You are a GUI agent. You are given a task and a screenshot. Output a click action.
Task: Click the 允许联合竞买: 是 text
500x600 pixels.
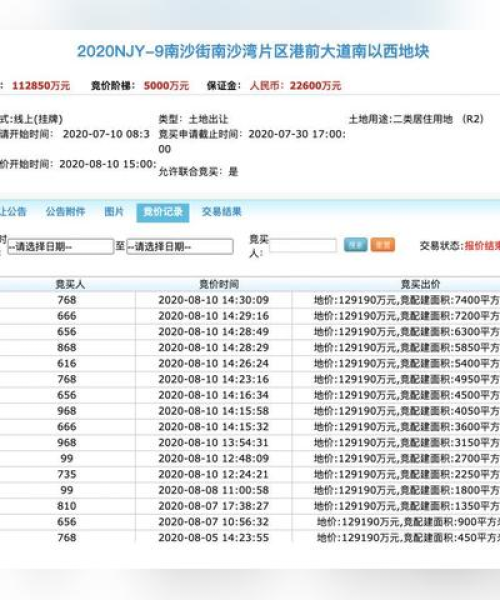coord(198,172)
